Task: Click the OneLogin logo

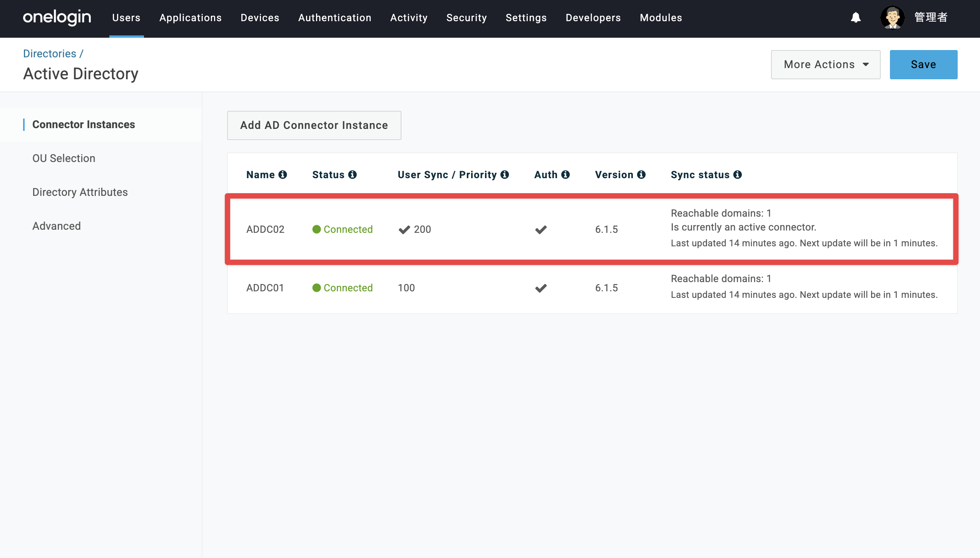Action: point(57,18)
